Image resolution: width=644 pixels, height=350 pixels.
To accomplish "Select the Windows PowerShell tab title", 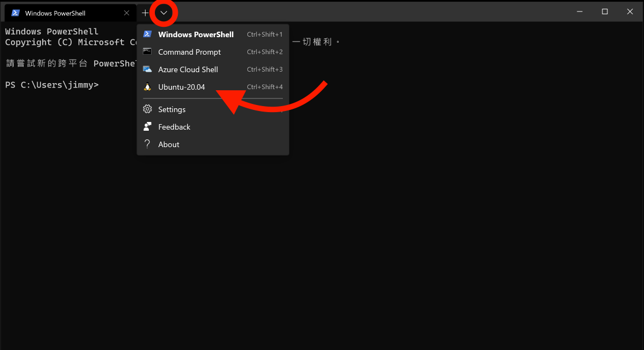I will point(55,13).
